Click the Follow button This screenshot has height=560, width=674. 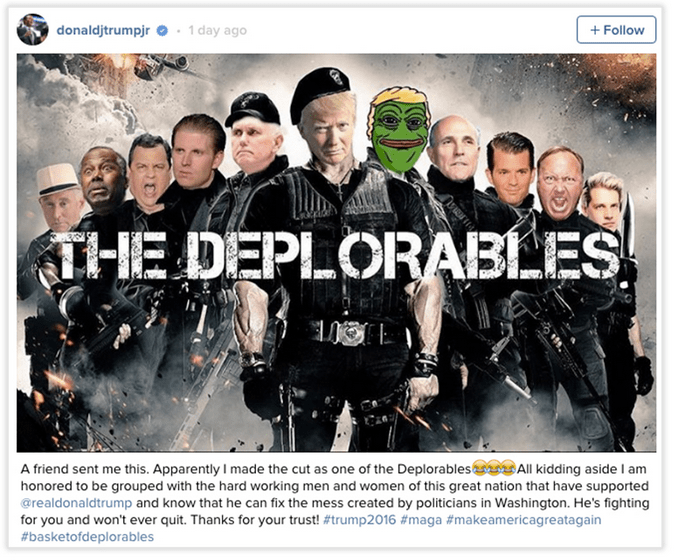[616, 30]
